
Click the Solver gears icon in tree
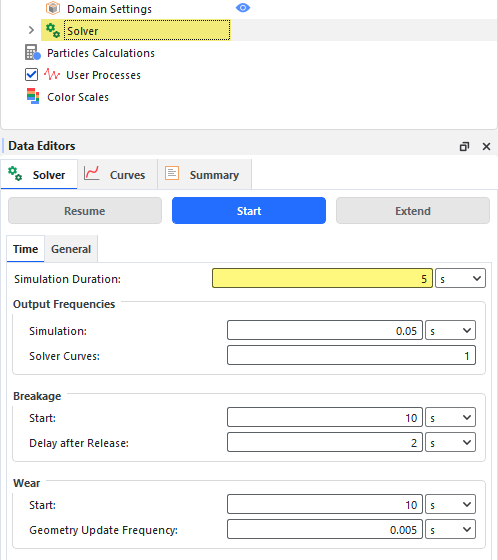pyautogui.click(x=53, y=30)
